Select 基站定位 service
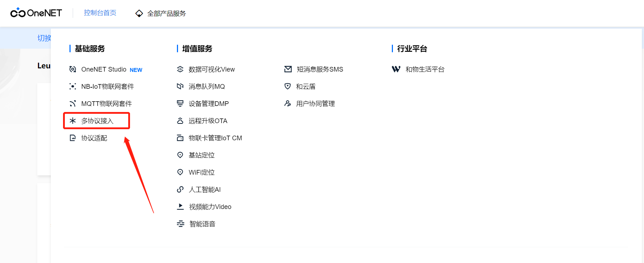The height and width of the screenshot is (263, 644). coord(202,155)
